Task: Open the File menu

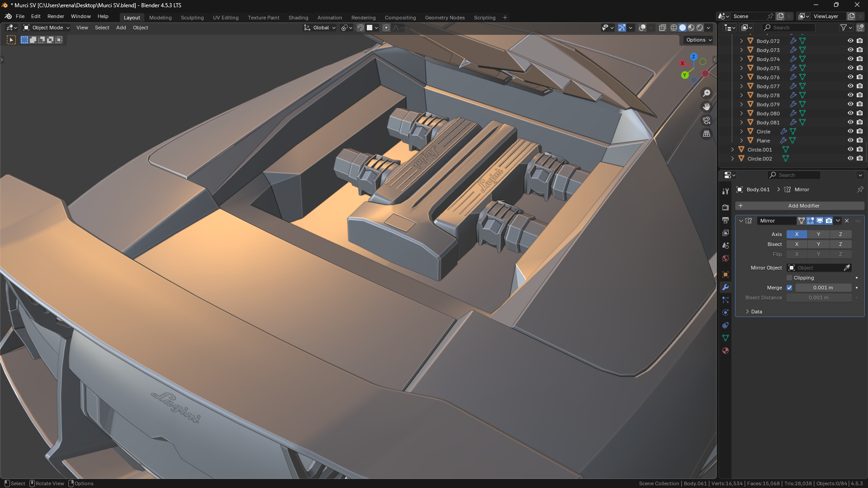Action: click(20, 16)
